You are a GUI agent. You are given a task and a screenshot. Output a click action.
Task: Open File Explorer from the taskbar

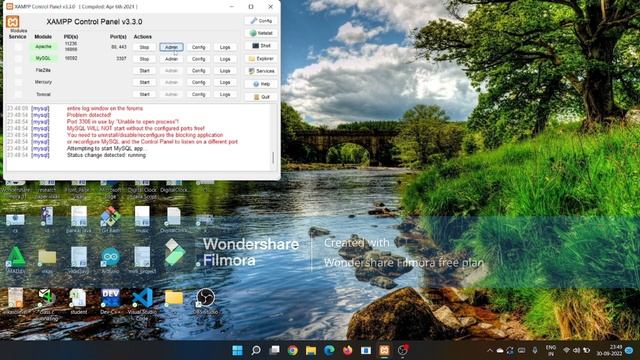coord(311,350)
